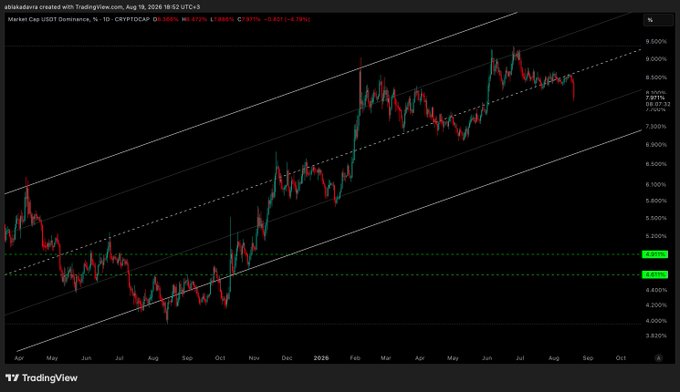Click the 6.900% price axis label
Image resolution: width=680 pixels, height=392 pixels.
point(656,144)
